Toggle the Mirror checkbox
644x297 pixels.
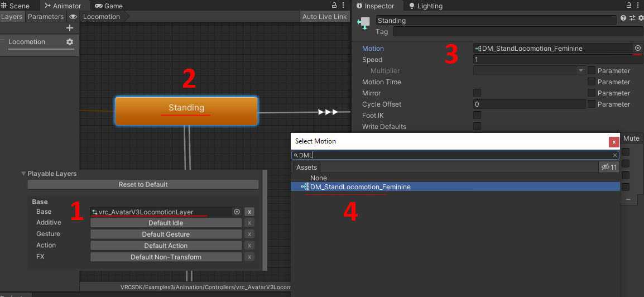coord(477,93)
